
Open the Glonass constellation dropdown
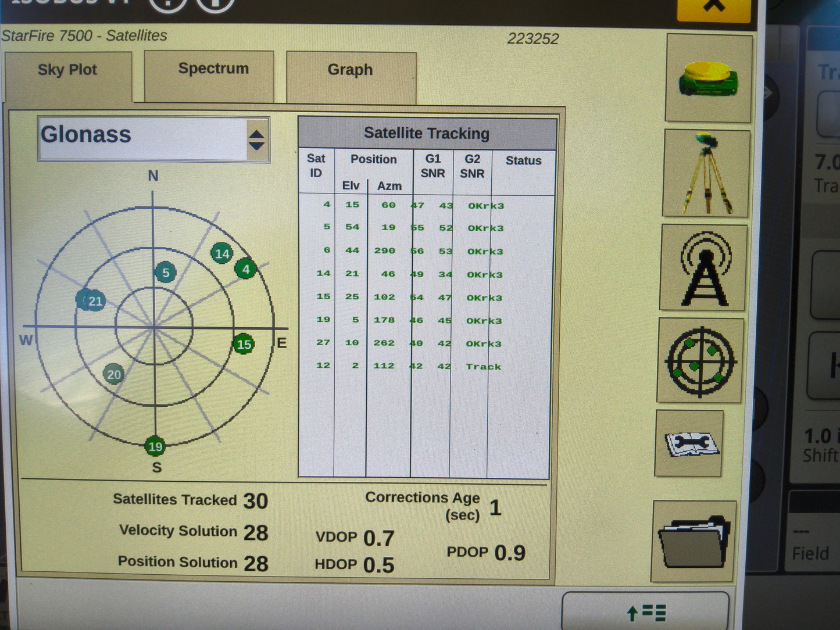tap(153, 139)
